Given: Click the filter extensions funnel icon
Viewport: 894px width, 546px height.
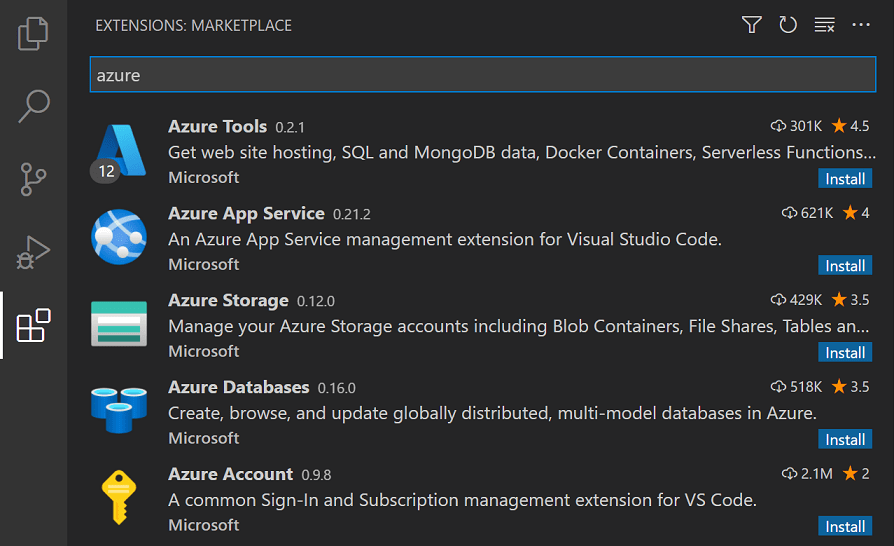Looking at the screenshot, I should 752,25.
